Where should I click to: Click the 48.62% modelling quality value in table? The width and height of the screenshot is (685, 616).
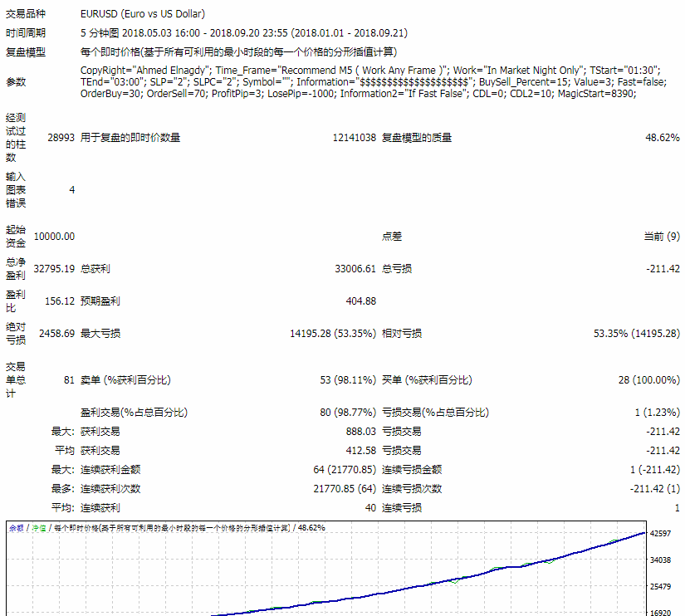[662, 138]
